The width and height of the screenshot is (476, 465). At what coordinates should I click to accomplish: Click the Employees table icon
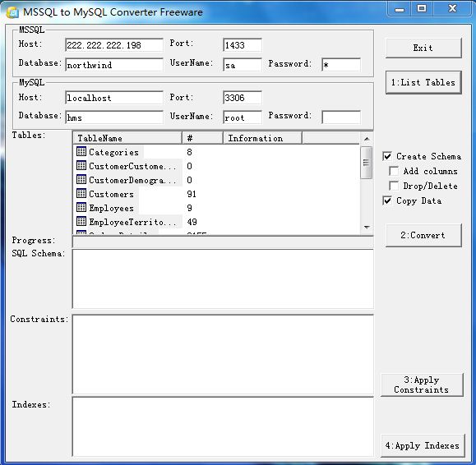pyautogui.click(x=81, y=207)
